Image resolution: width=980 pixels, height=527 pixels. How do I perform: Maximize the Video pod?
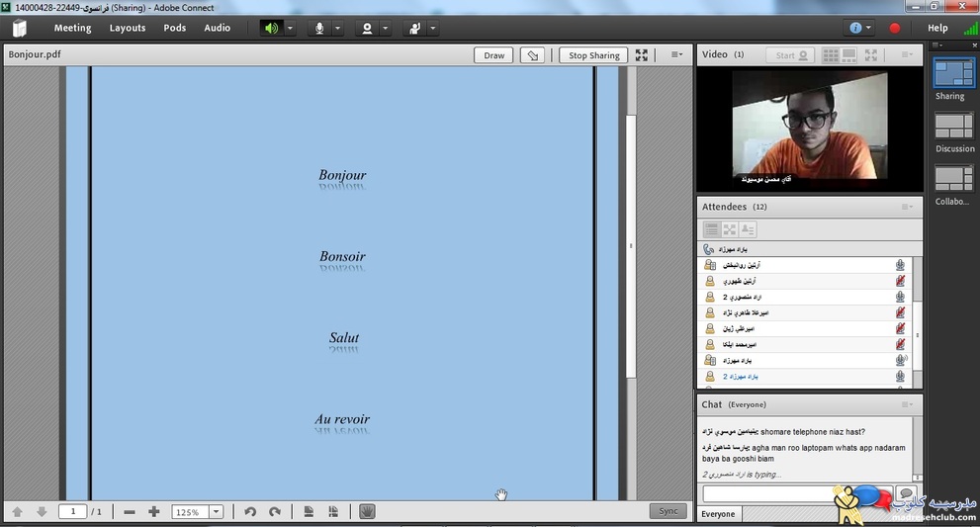(871, 55)
